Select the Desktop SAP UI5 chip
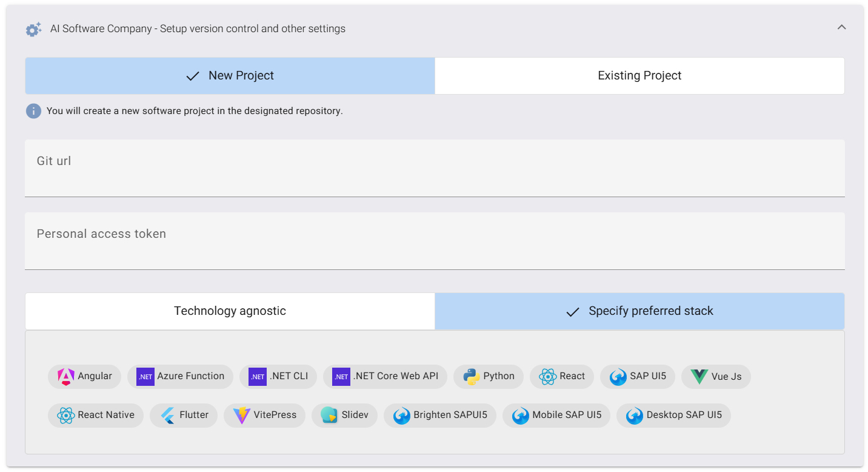The width and height of the screenshot is (868, 472). pyautogui.click(x=673, y=415)
